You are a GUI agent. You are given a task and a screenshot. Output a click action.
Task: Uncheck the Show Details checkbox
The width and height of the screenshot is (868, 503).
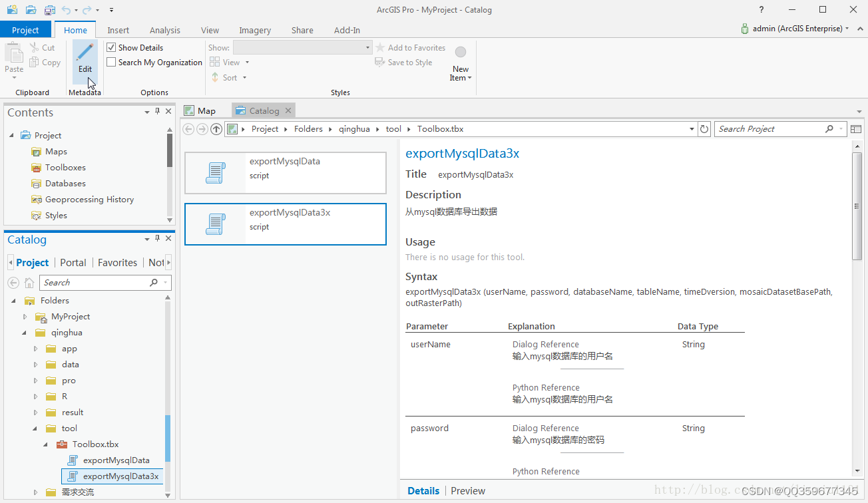tap(112, 48)
